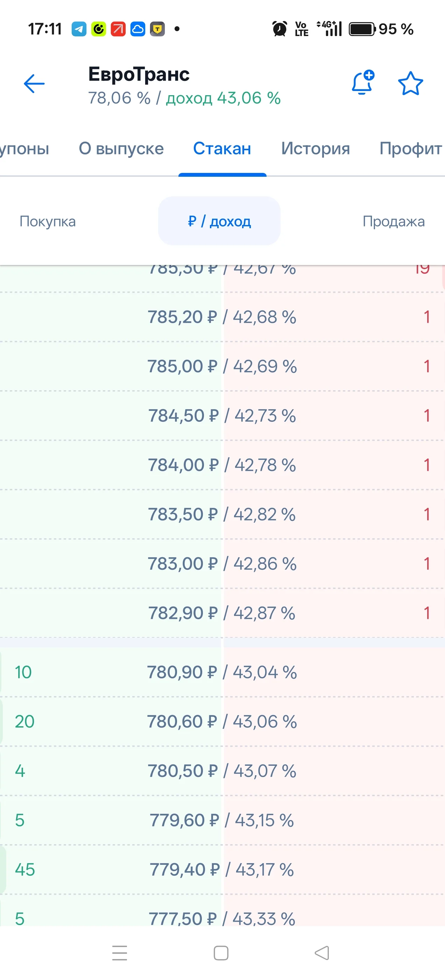Screen dimensions: 445x980
Task: Toggle the ₽ / доход display mode
Action: pos(219,221)
